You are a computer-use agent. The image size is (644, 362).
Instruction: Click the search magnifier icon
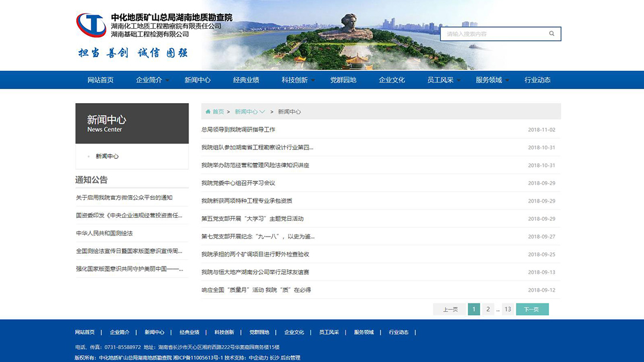coord(551,34)
